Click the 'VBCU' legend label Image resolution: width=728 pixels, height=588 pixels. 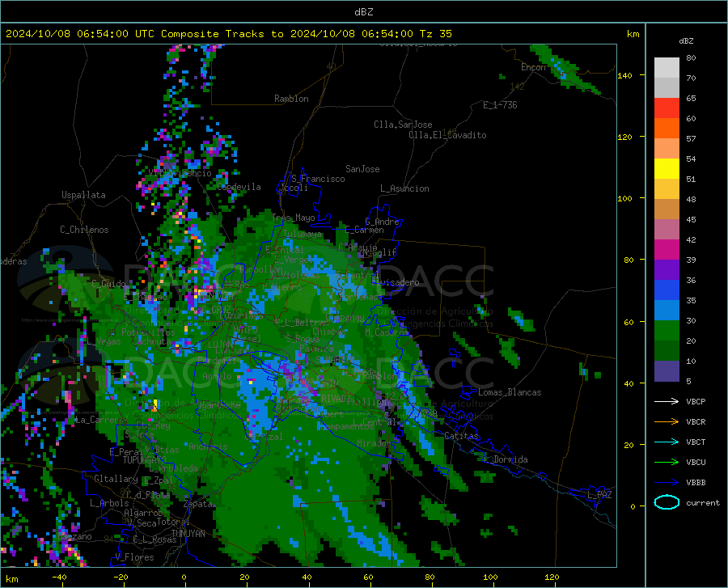(x=696, y=463)
